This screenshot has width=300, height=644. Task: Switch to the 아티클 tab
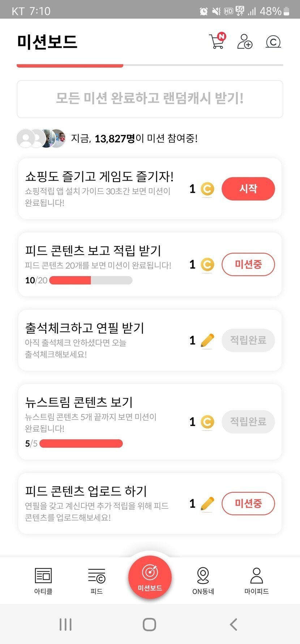coord(43,581)
